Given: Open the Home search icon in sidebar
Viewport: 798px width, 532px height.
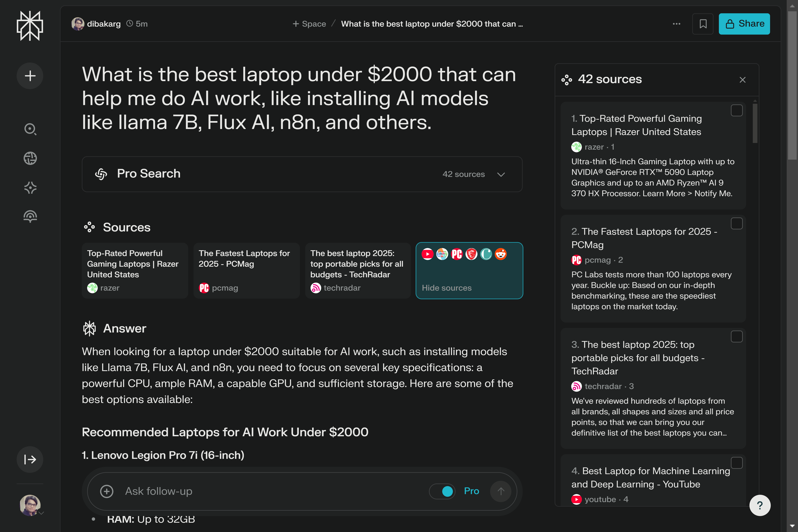Looking at the screenshot, I should (30, 129).
